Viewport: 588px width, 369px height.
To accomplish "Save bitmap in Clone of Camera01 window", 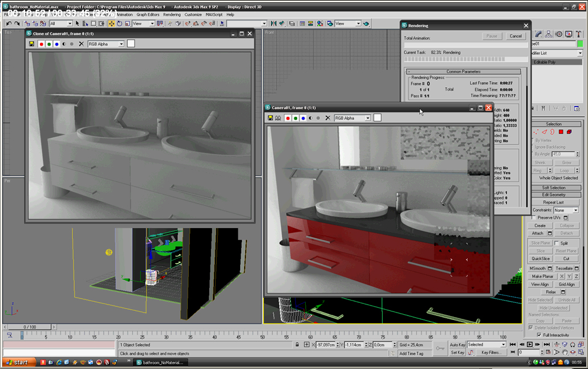I will pos(31,44).
